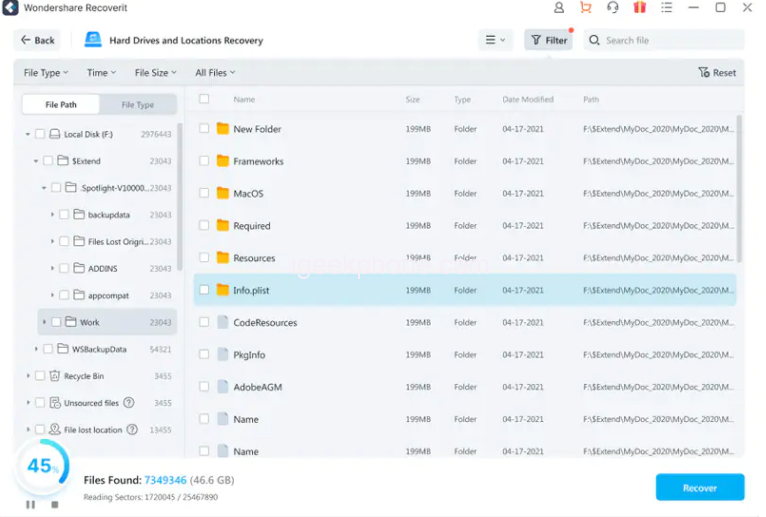Collapse the Local Disk (F:) tree node

coord(28,134)
